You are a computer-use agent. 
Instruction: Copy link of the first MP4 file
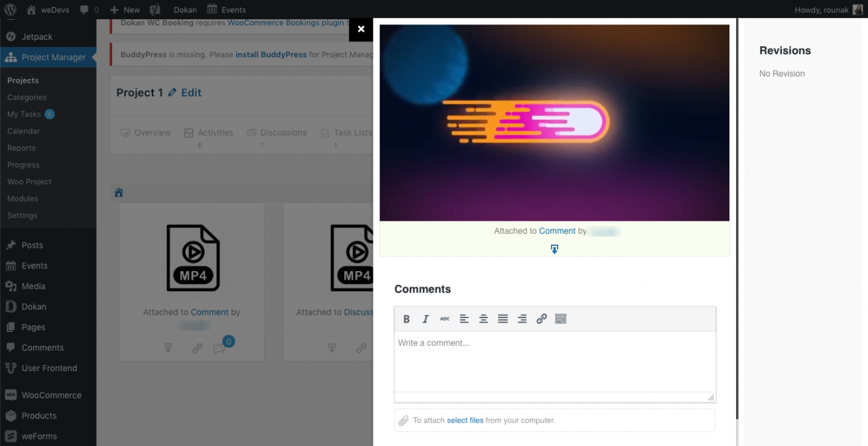coord(197,348)
